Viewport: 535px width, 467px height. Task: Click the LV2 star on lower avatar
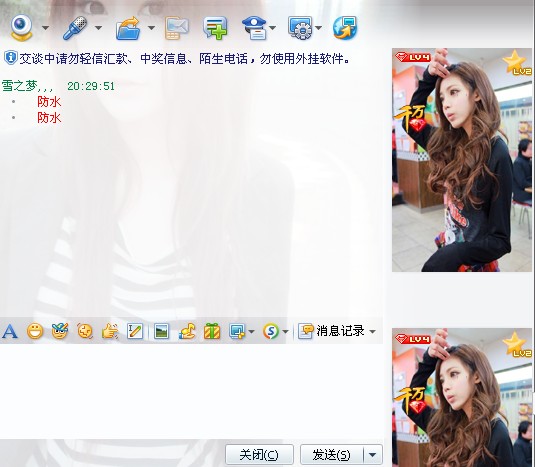pos(517,345)
